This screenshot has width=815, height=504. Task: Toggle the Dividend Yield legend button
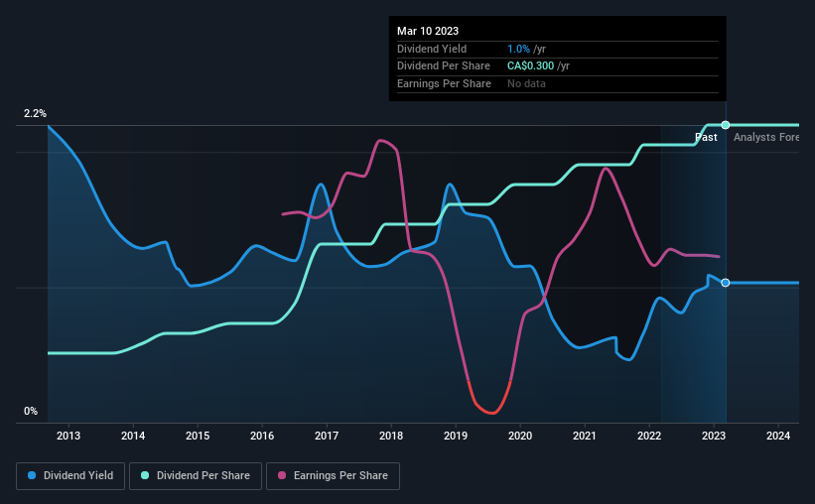[70, 476]
